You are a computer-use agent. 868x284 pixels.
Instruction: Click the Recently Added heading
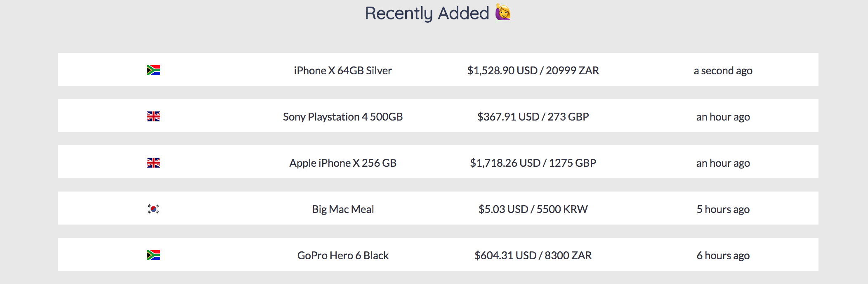(426, 12)
